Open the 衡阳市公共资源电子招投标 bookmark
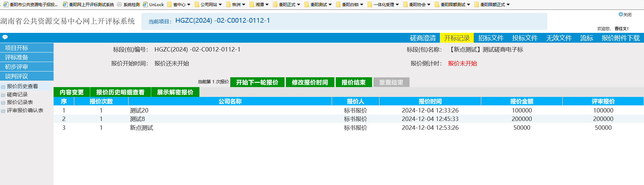This screenshot has height=185, width=644. [x=31, y=4]
